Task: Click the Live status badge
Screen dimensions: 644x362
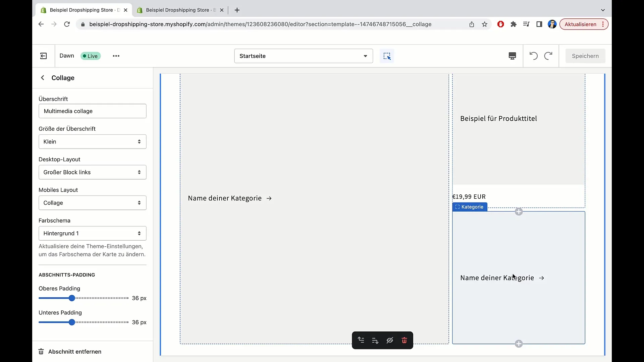Action: click(x=91, y=56)
